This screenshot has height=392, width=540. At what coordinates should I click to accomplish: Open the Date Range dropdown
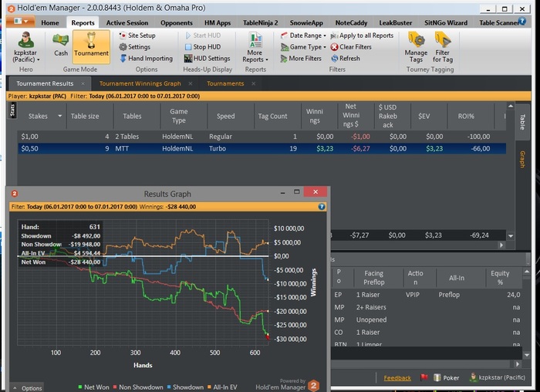304,35
